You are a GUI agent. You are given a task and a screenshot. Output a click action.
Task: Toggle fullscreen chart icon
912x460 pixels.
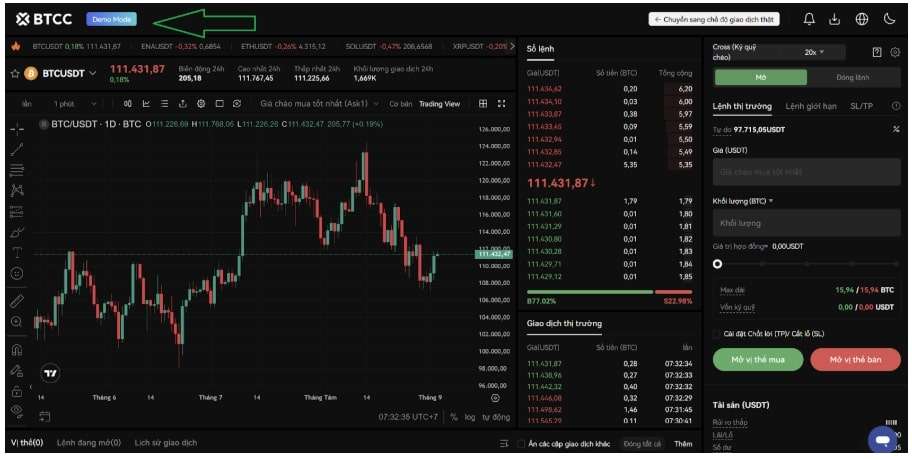[501, 103]
